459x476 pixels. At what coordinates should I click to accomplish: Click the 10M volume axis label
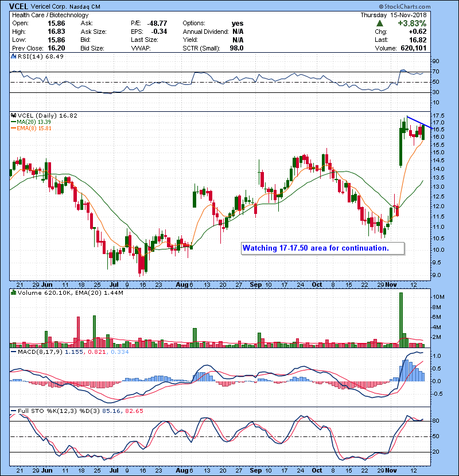tap(438, 297)
